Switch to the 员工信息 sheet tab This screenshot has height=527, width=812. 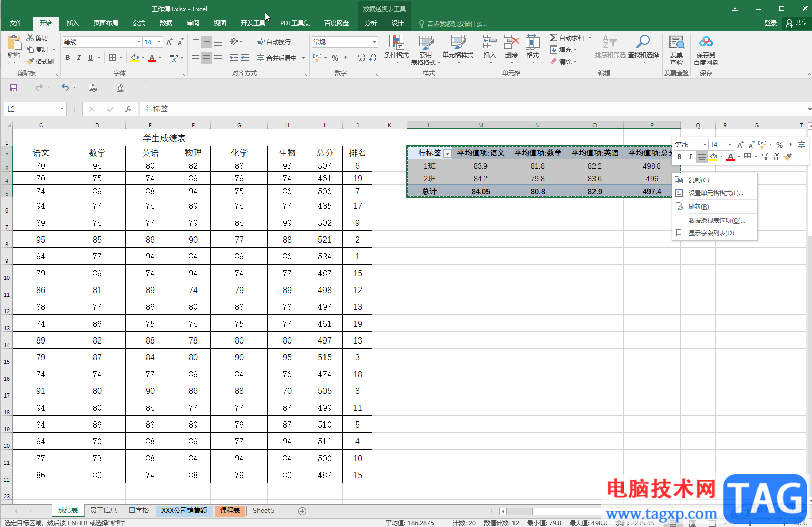(x=103, y=510)
